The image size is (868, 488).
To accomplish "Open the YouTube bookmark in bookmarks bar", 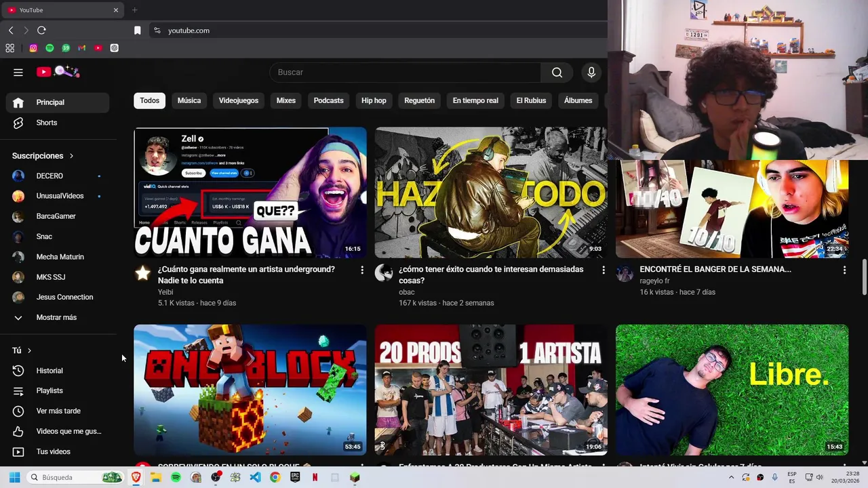I will [98, 48].
